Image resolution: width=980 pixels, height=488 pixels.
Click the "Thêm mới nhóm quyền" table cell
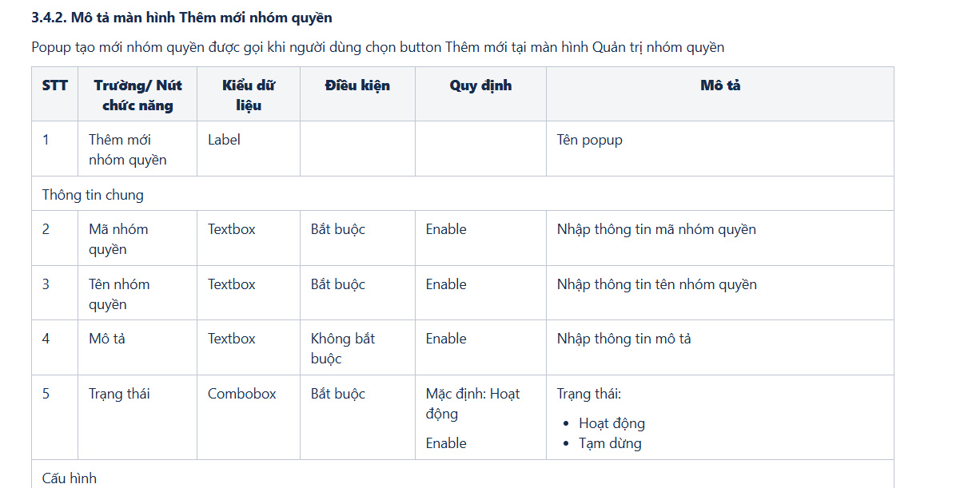[128, 149]
